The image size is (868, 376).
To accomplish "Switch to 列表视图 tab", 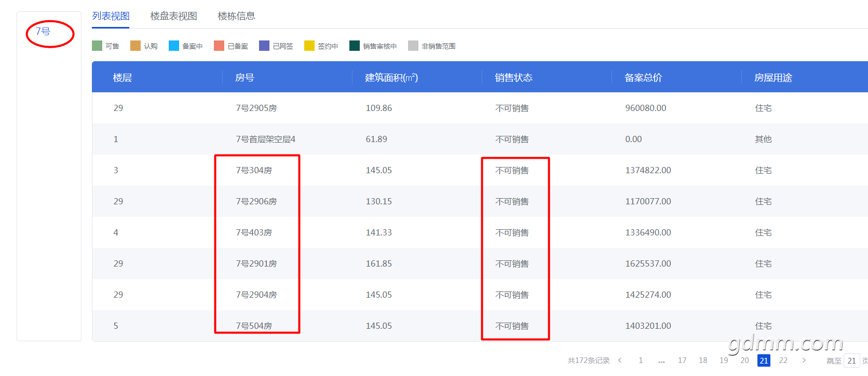I will pyautogui.click(x=111, y=16).
